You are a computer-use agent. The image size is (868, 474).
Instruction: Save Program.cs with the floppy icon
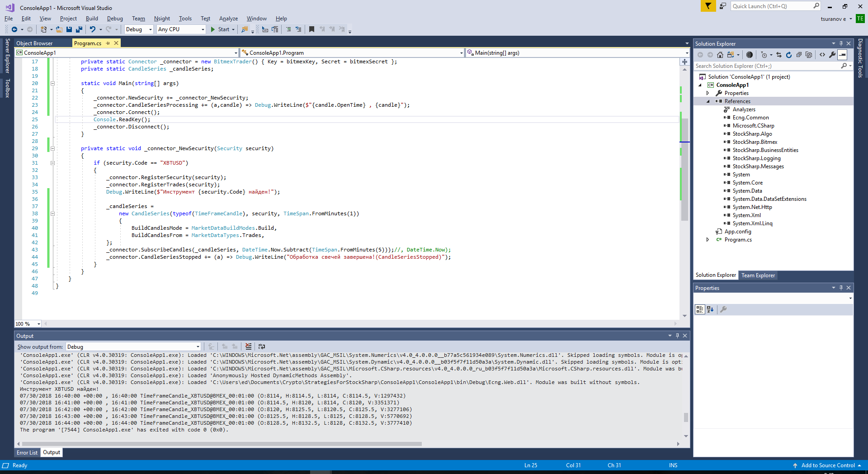pos(69,29)
